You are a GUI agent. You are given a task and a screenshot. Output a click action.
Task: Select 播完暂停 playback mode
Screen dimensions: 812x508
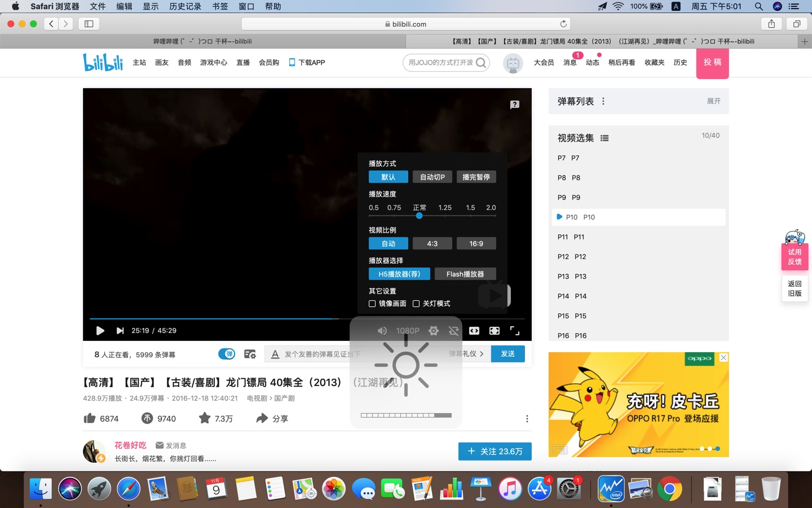pos(476,177)
